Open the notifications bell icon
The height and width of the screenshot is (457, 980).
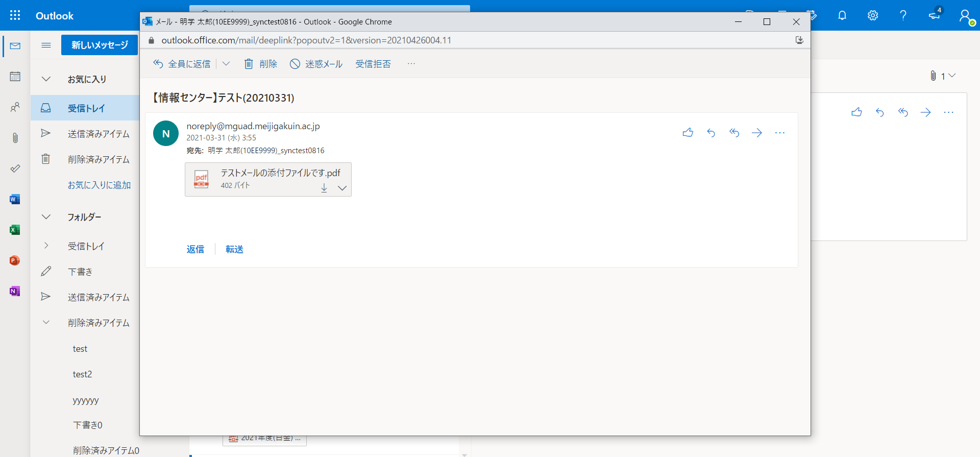842,15
